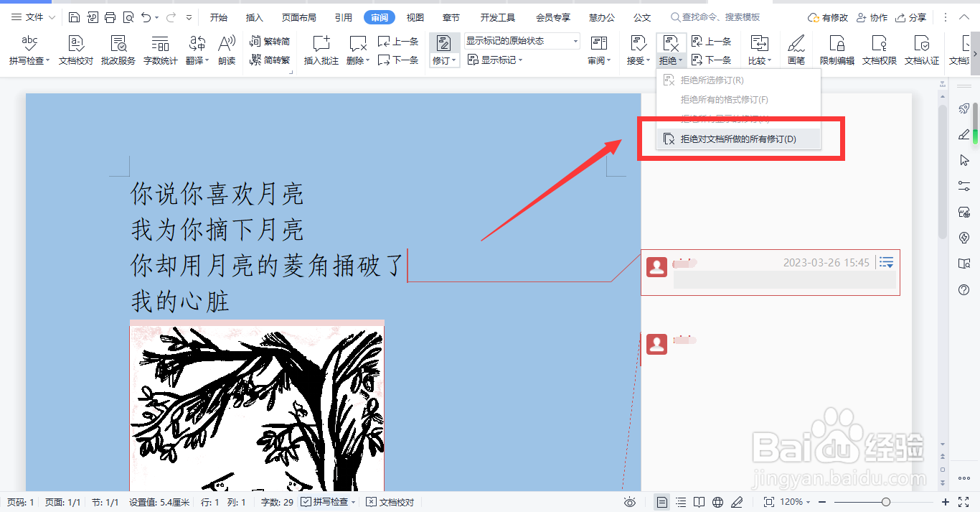Expand quick access toolbar customize arrow
Screen dimensions: 980x512
(x=189, y=17)
